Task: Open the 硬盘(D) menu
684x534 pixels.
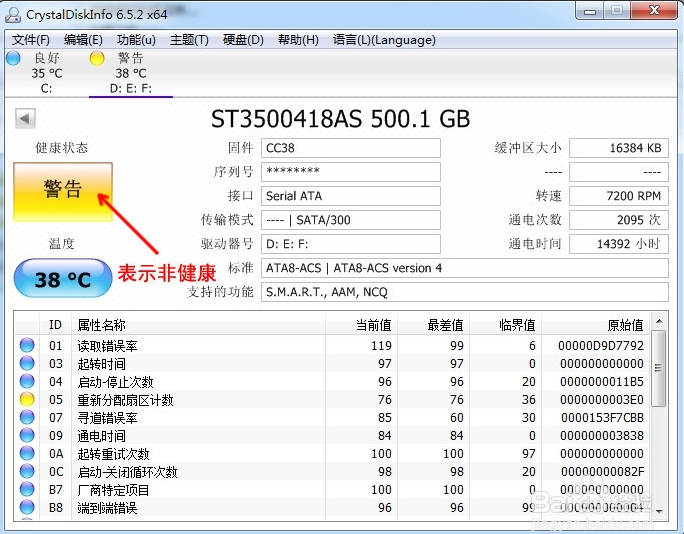Action: (x=243, y=40)
